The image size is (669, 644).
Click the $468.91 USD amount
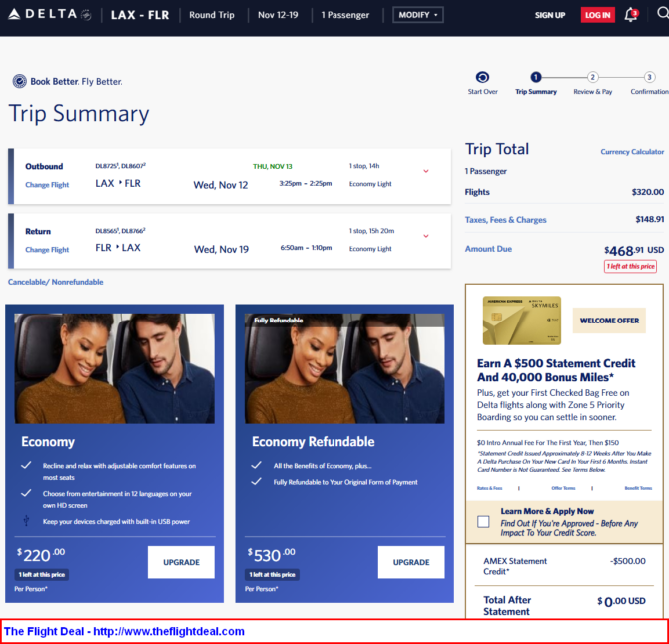(634, 250)
